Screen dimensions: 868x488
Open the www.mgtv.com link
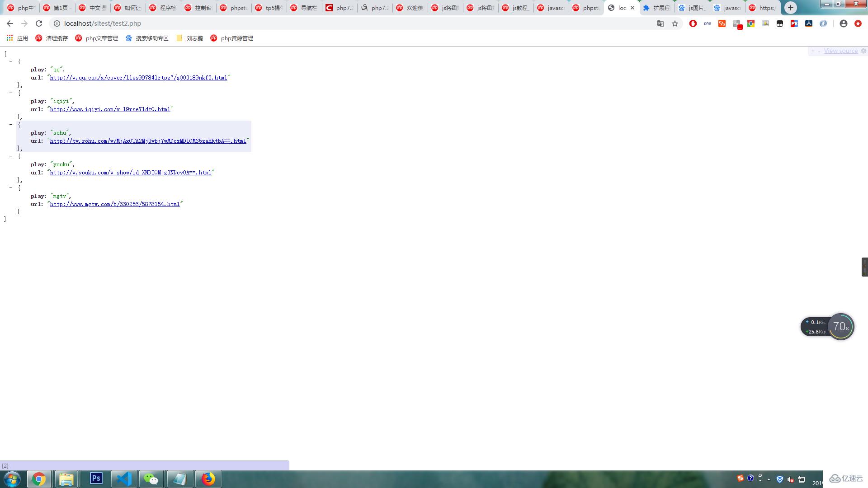114,204
